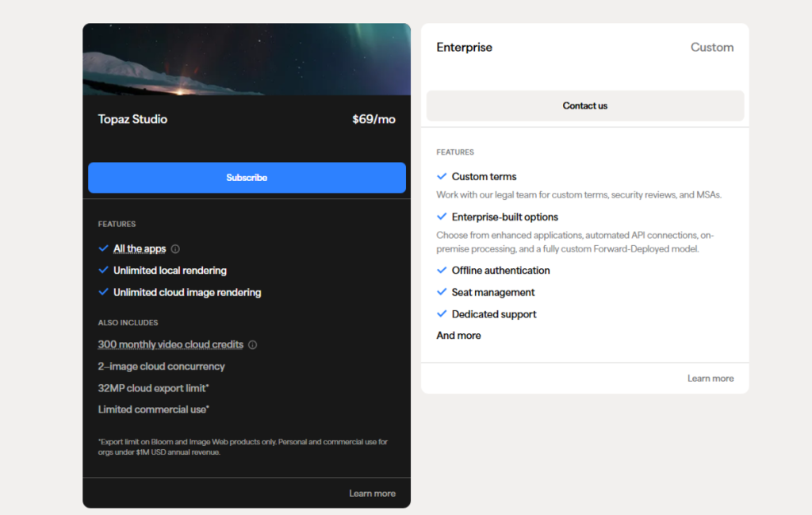Image resolution: width=812 pixels, height=515 pixels.
Task: Open Learn more in Topaz Studio card
Action: 373,494
